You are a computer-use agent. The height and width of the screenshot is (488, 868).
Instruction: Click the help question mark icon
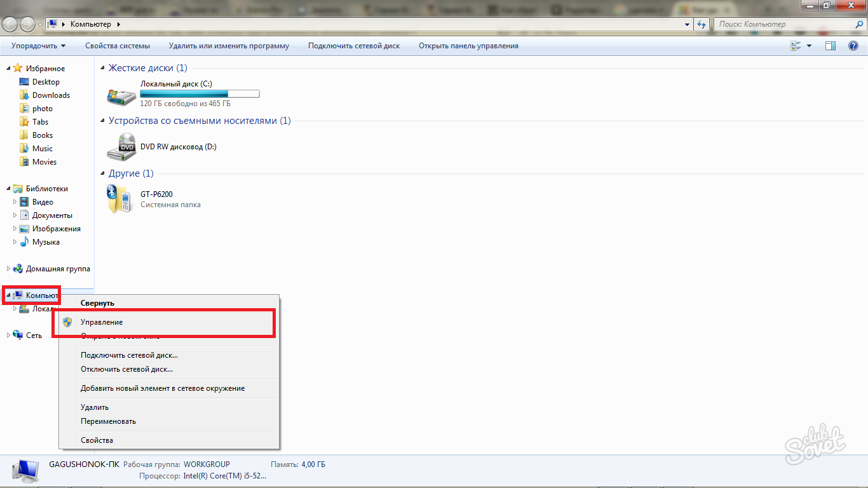coord(853,46)
